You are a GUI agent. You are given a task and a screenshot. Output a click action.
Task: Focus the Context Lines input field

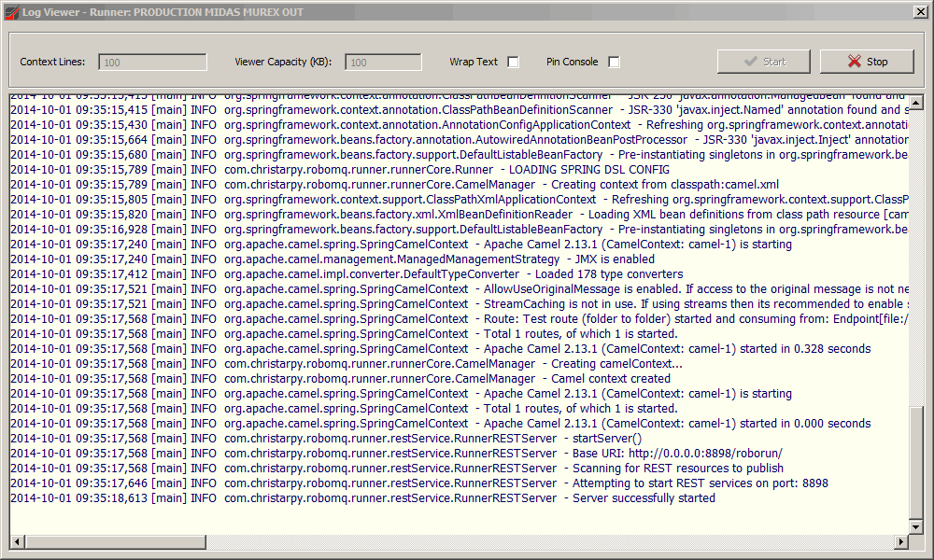pyautogui.click(x=152, y=63)
